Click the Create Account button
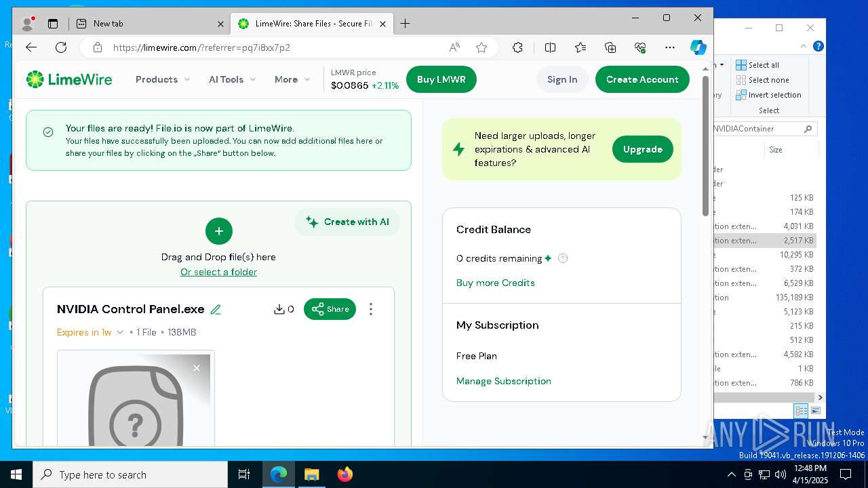 click(x=642, y=79)
